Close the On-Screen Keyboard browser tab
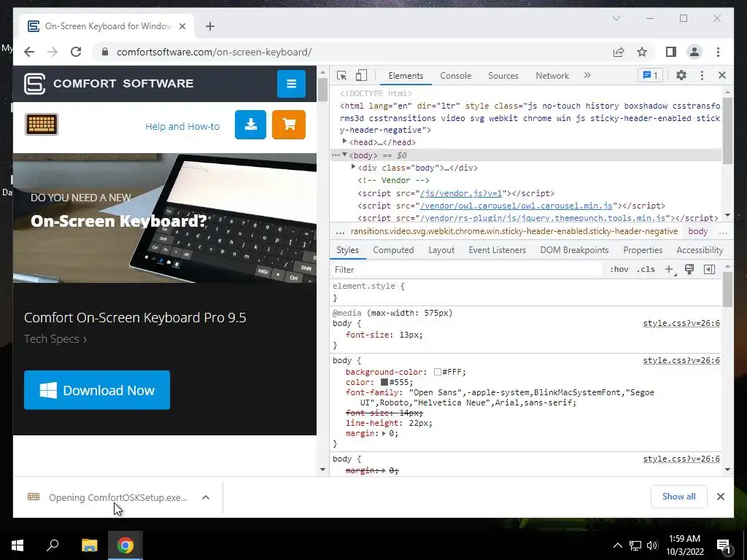Screen dimensions: 747x560 click(182, 26)
